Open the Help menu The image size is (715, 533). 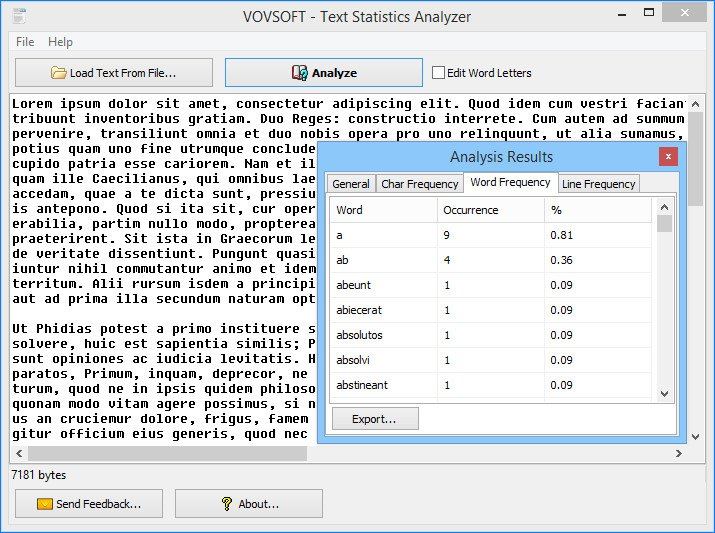point(60,42)
